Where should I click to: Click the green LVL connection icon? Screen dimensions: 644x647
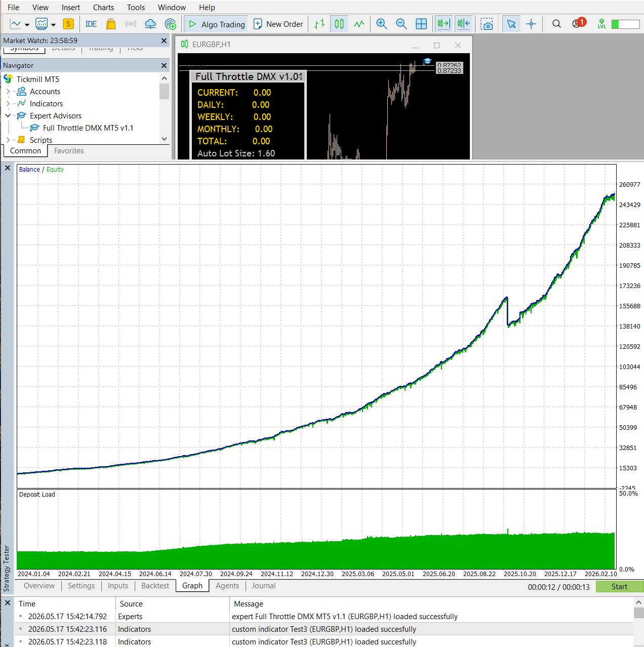tap(601, 24)
